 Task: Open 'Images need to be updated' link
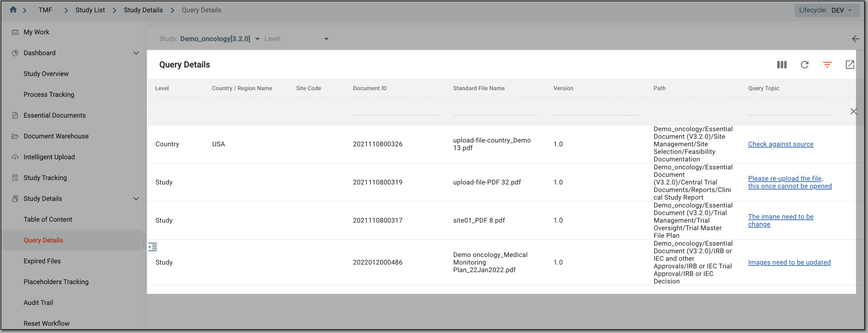click(789, 263)
